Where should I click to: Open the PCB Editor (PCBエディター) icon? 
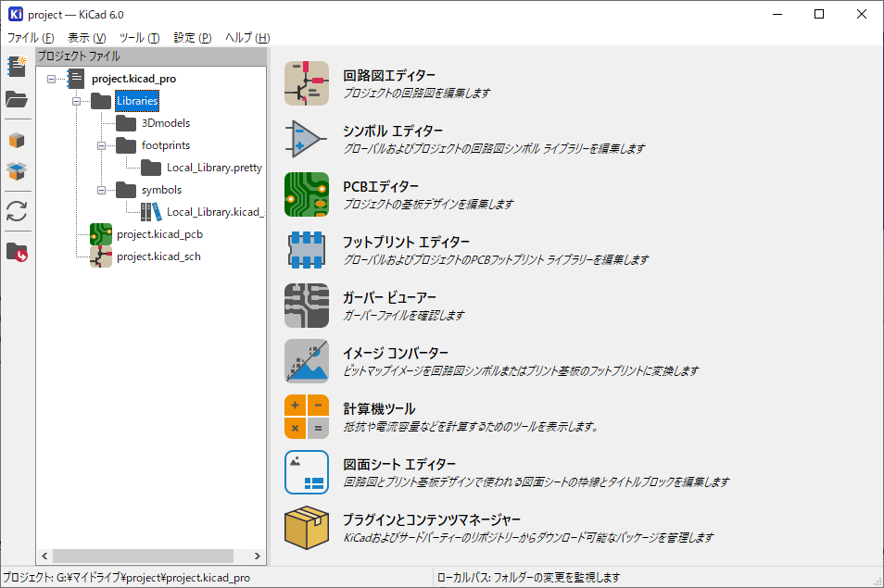tap(307, 194)
